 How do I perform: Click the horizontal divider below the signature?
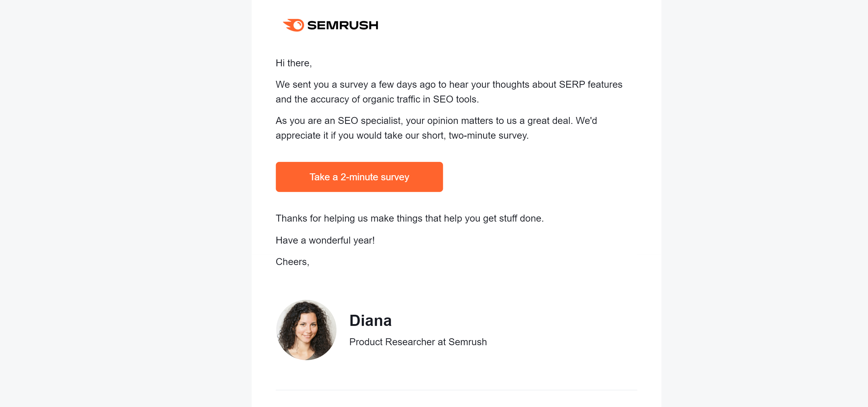(456, 390)
